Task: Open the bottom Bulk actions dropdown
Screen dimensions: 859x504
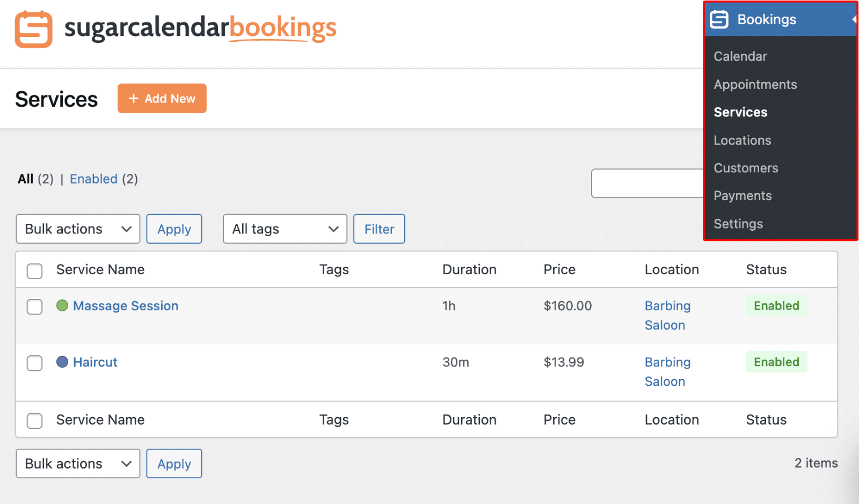Action: (77, 463)
